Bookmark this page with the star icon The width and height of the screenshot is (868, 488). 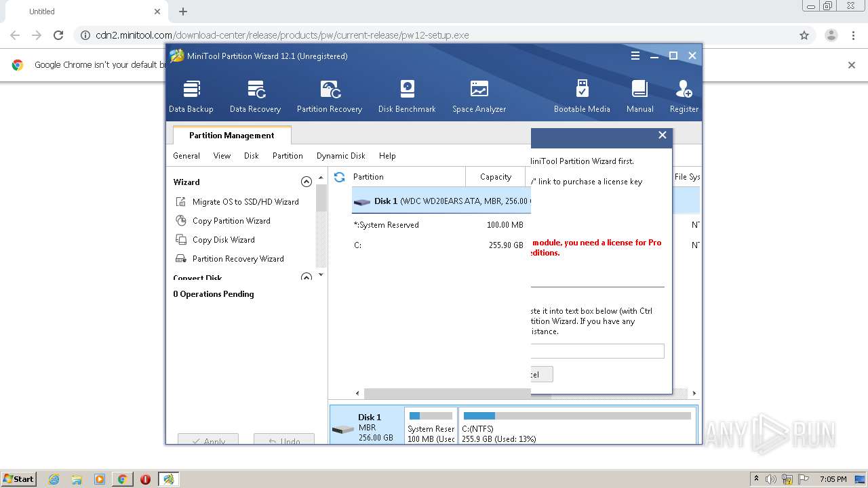pyautogui.click(x=804, y=35)
